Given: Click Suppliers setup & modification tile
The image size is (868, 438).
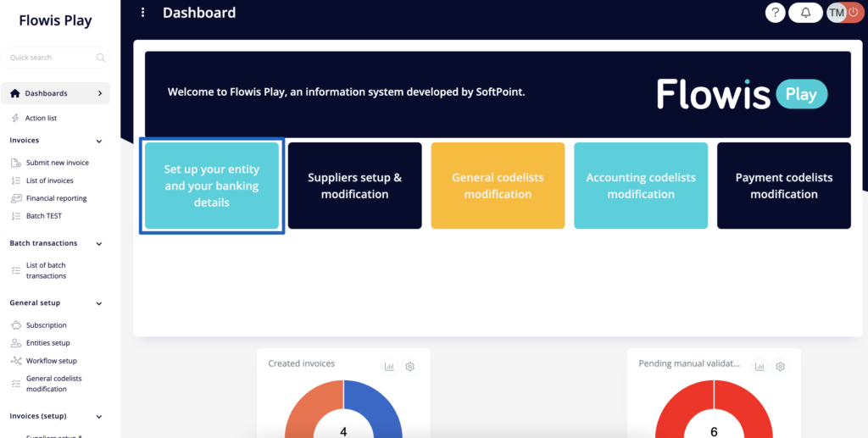Looking at the screenshot, I should (355, 186).
